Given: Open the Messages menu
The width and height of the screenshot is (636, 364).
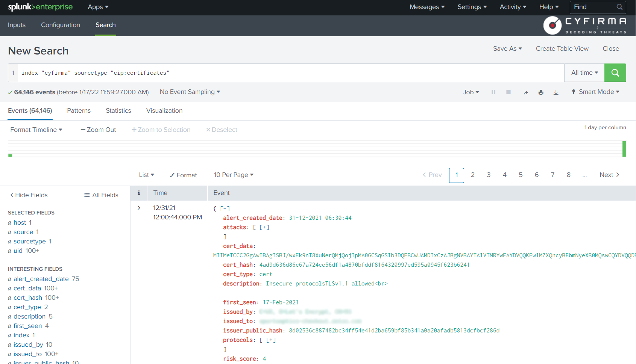Looking at the screenshot, I should click(427, 7).
